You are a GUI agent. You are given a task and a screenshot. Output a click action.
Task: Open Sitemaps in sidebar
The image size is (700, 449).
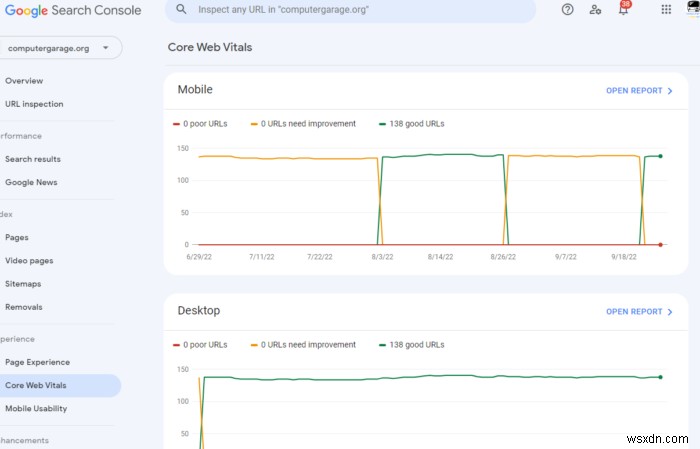23,284
